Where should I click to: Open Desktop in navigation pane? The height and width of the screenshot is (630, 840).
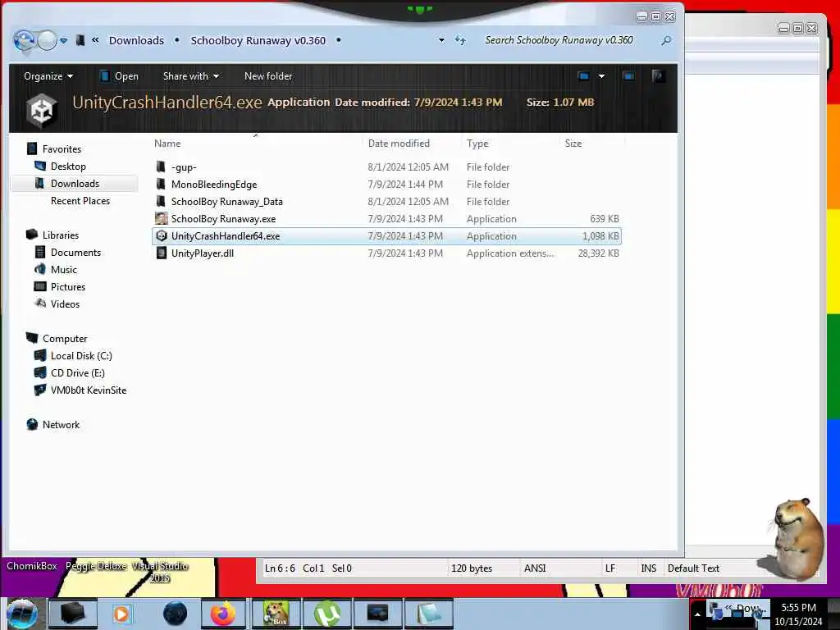68,166
